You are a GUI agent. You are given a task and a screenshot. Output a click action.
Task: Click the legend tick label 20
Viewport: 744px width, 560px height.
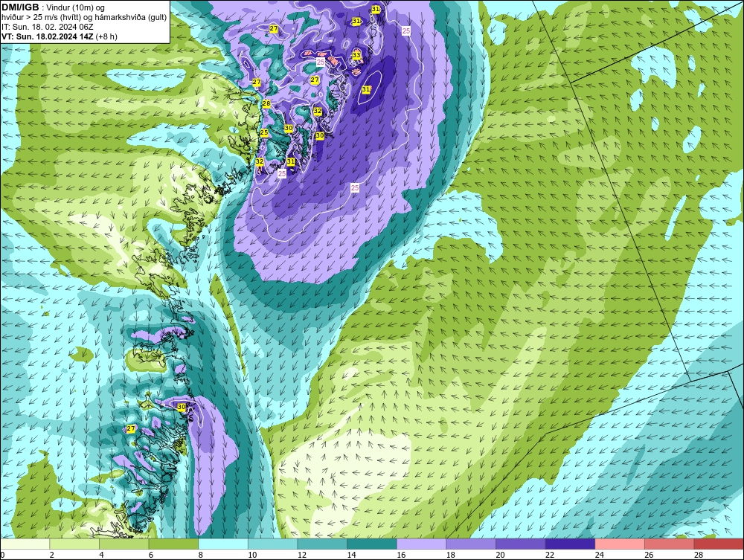501,555
